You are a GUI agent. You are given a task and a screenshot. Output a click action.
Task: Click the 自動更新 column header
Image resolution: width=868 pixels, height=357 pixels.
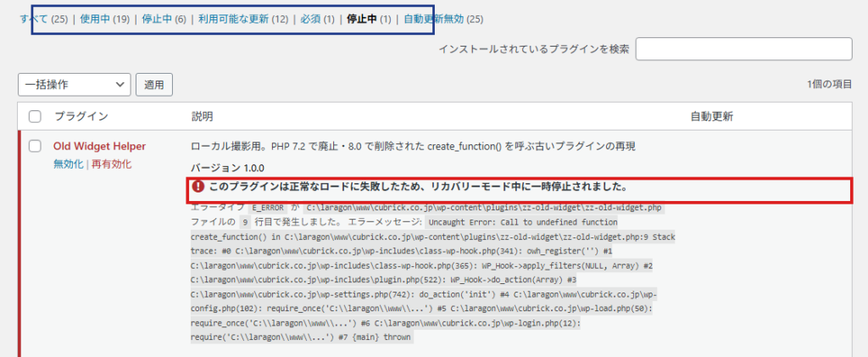click(711, 117)
